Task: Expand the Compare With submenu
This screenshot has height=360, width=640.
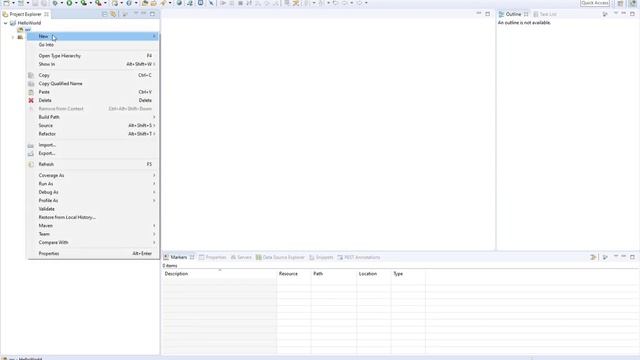Action: coord(93,242)
